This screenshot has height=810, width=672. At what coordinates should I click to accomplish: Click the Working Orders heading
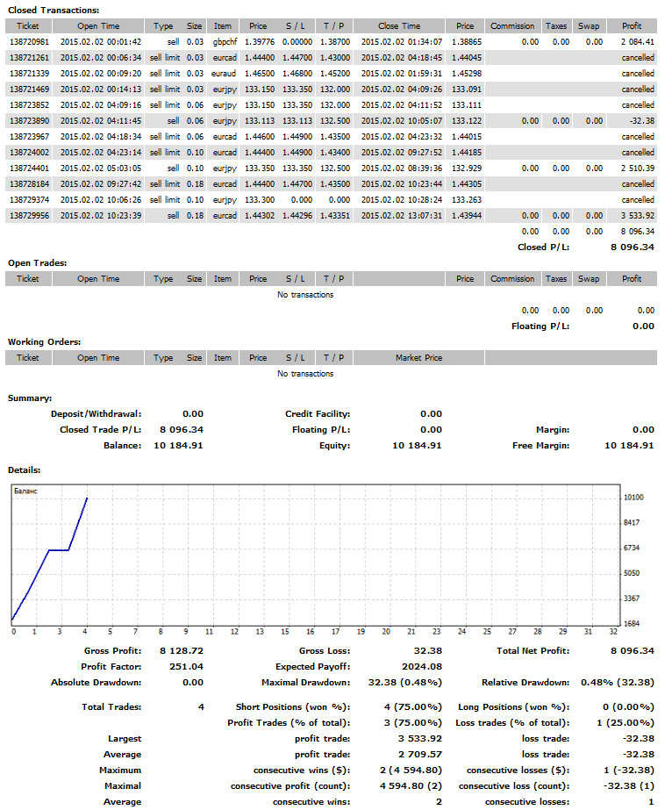coord(45,342)
